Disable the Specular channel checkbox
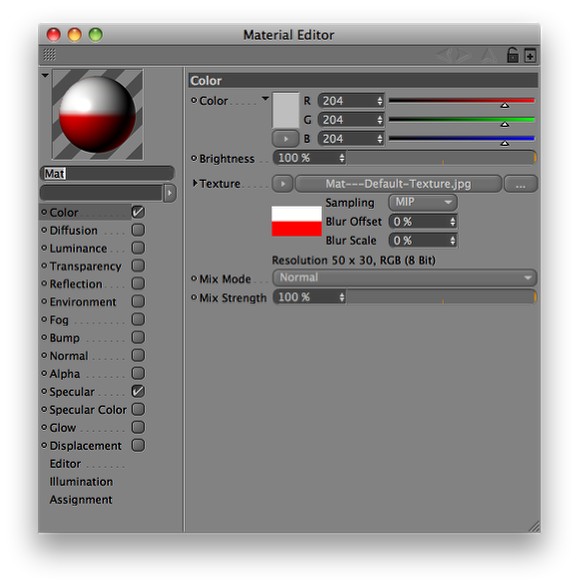The image size is (580, 587). coord(138,391)
